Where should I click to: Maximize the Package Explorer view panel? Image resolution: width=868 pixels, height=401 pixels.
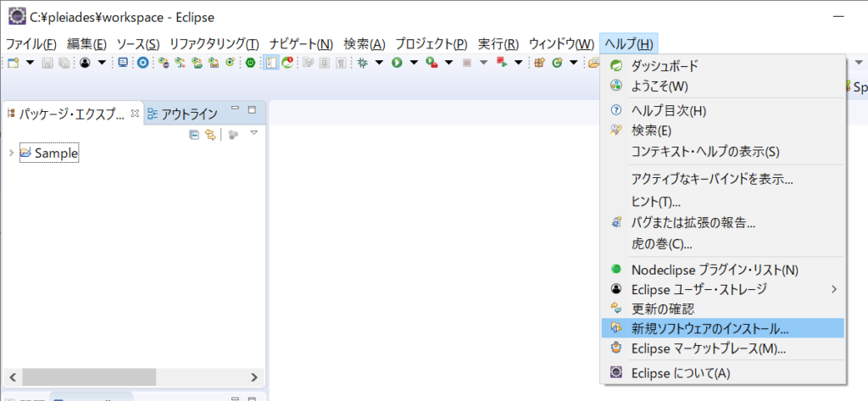[x=252, y=109]
